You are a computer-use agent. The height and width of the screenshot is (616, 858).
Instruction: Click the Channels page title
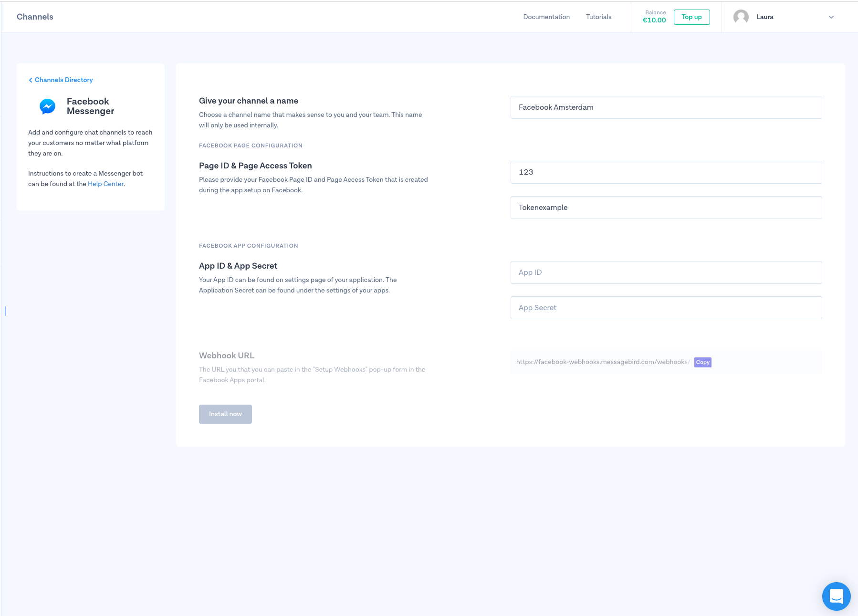(x=35, y=17)
